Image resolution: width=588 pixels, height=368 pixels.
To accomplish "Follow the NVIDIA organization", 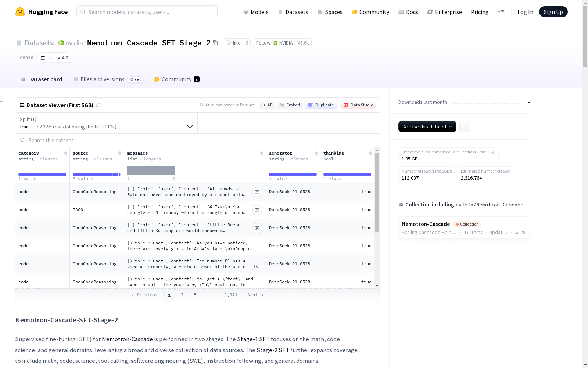I will click(274, 43).
